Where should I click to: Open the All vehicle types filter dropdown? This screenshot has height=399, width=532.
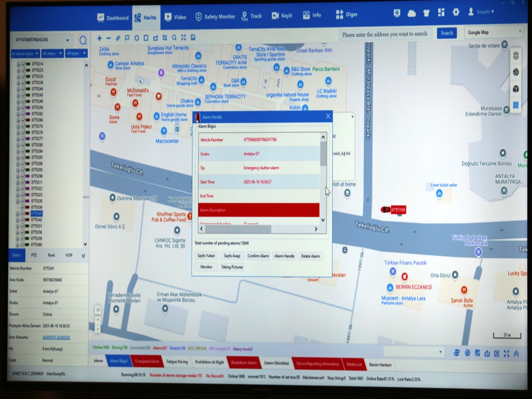24,54
